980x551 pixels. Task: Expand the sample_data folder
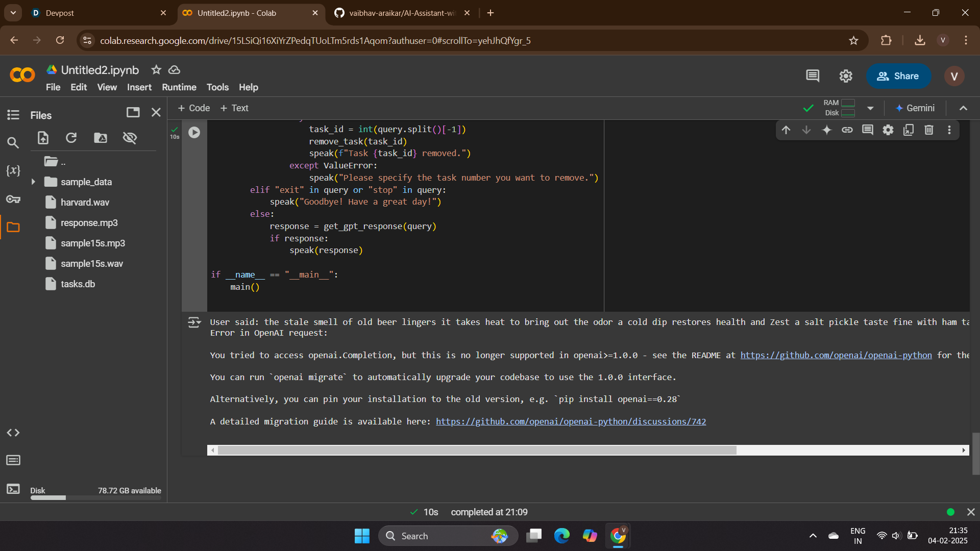tap(33, 182)
